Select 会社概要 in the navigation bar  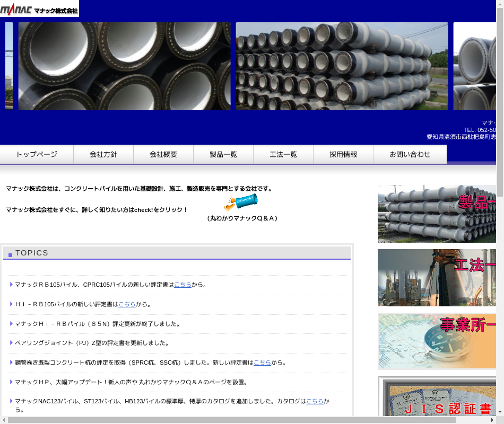tap(163, 155)
